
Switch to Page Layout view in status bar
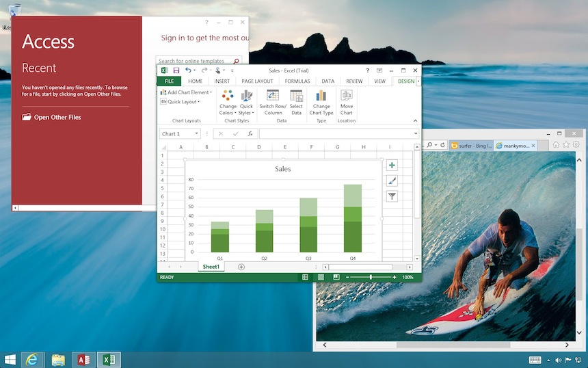pos(321,277)
